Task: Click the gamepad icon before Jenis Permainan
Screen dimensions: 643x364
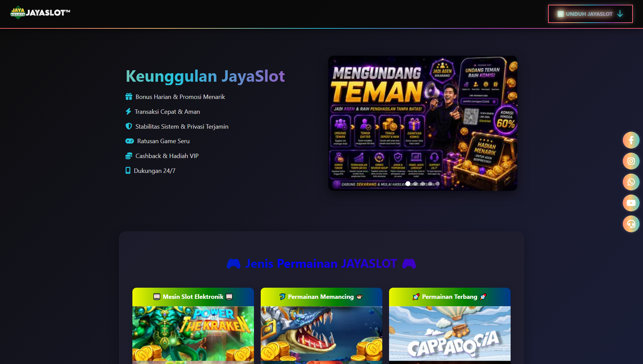Action: (233, 264)
